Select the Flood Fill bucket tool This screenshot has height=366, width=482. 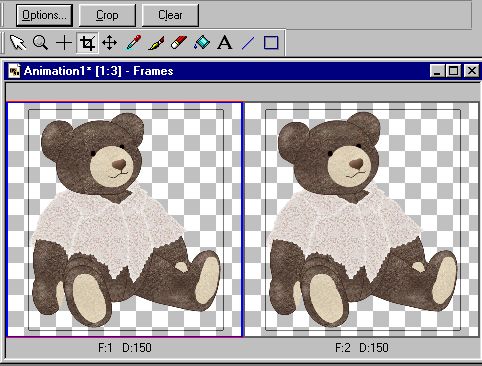coord(202,43)
